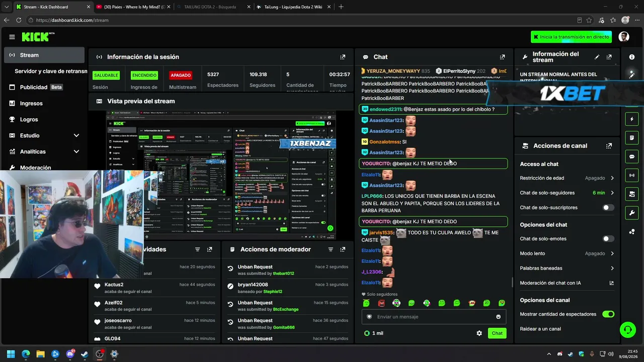Open Publicidad in the left sidebar
This screenshot has width=644, height=362.
(44, 87)
